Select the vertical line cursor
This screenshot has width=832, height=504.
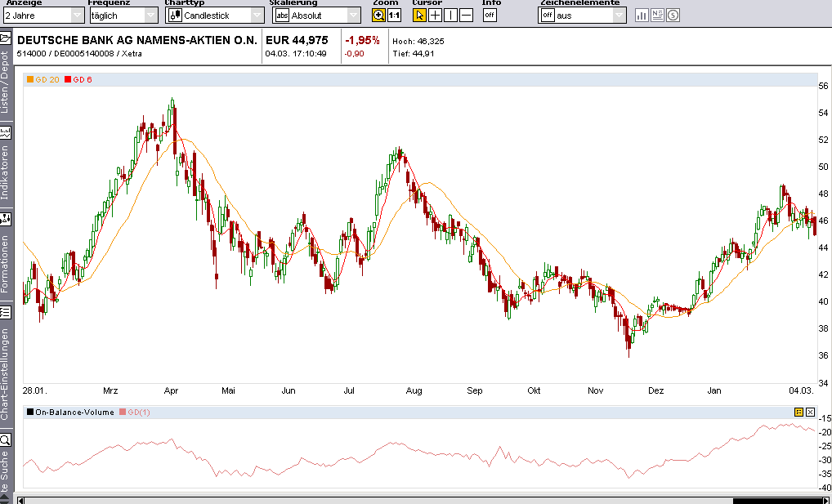[x=450, y=15]
